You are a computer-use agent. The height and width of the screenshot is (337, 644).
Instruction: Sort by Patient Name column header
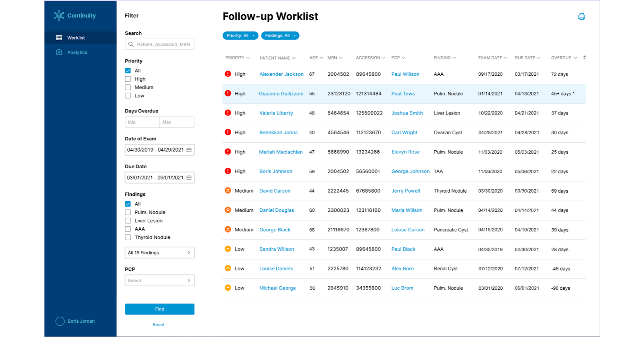click(277, 58)
